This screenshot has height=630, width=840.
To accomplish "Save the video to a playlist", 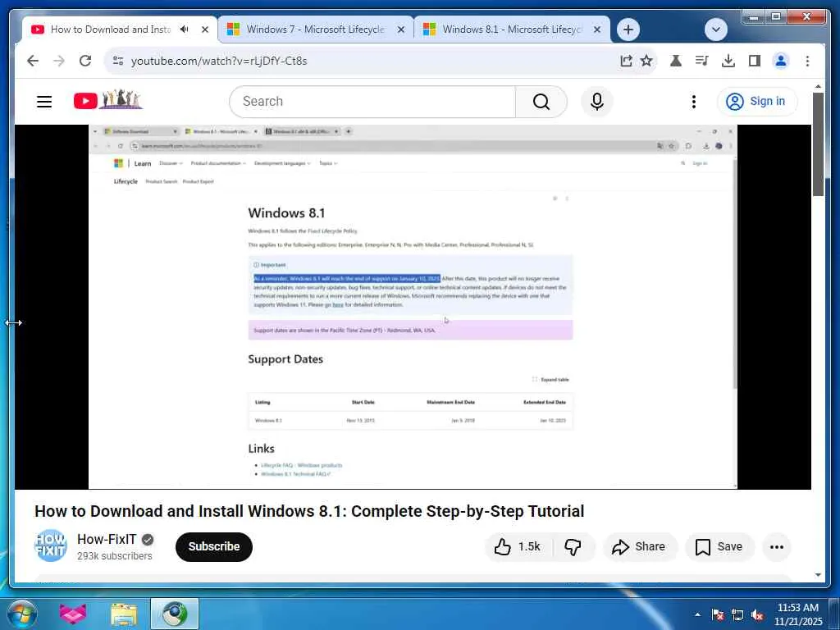I will (x=719, y=547).
